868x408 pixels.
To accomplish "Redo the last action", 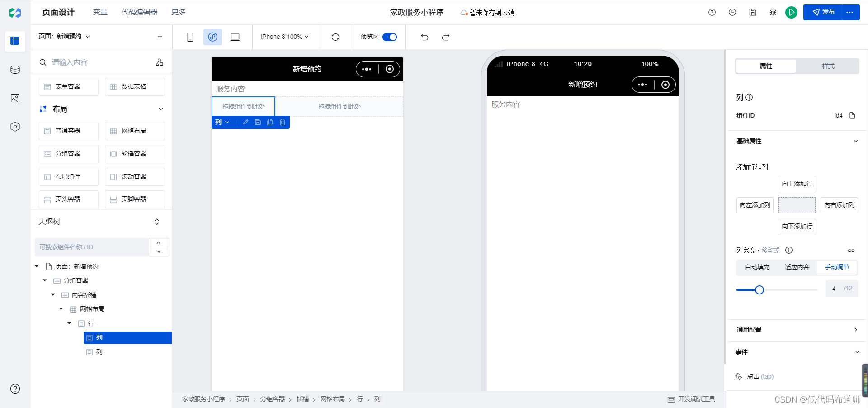I will pos(446,37).
